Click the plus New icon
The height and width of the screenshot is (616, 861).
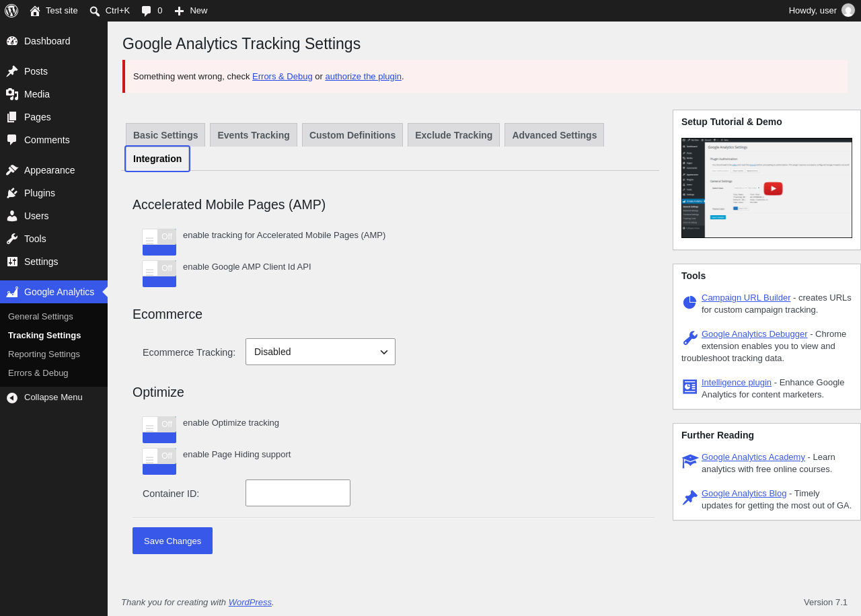179,11
